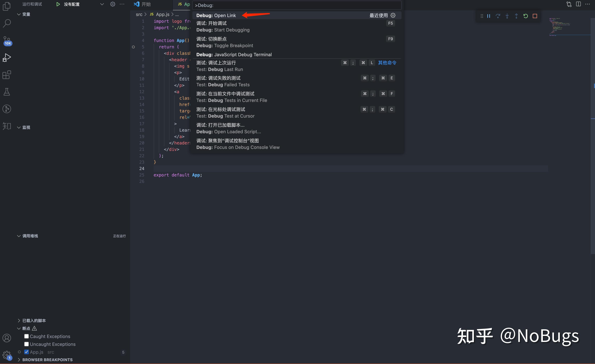
Task: Select the Run and Debug view
Action: (x=7, y=57)
